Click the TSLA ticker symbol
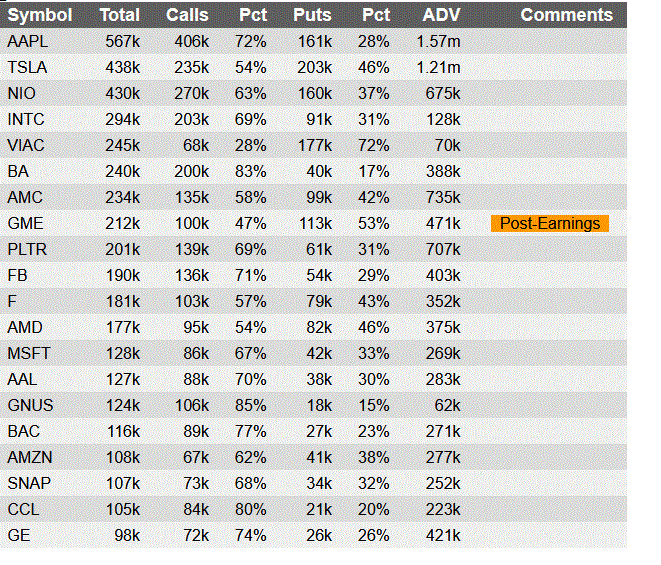 tap(26, 67)
